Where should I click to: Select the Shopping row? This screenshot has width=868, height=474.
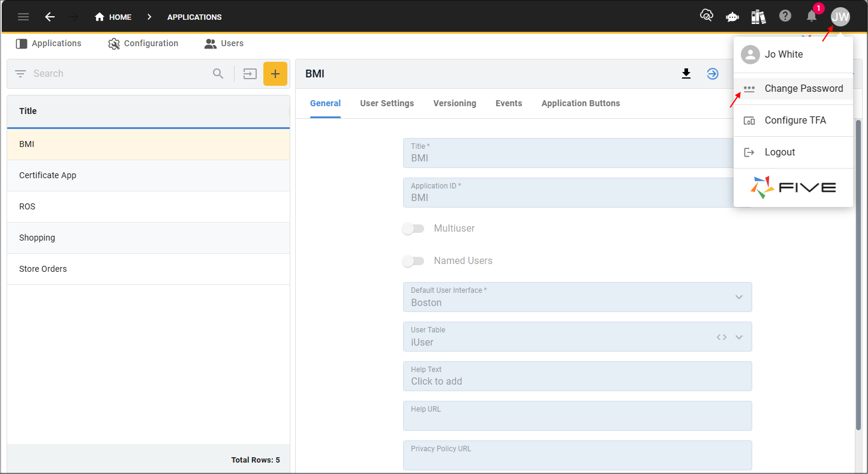click(x=148, y=238)
